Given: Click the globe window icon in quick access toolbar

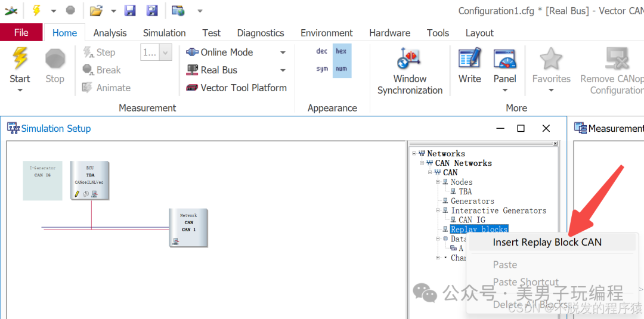Looking at the screenshot, I should coord(178,11).
